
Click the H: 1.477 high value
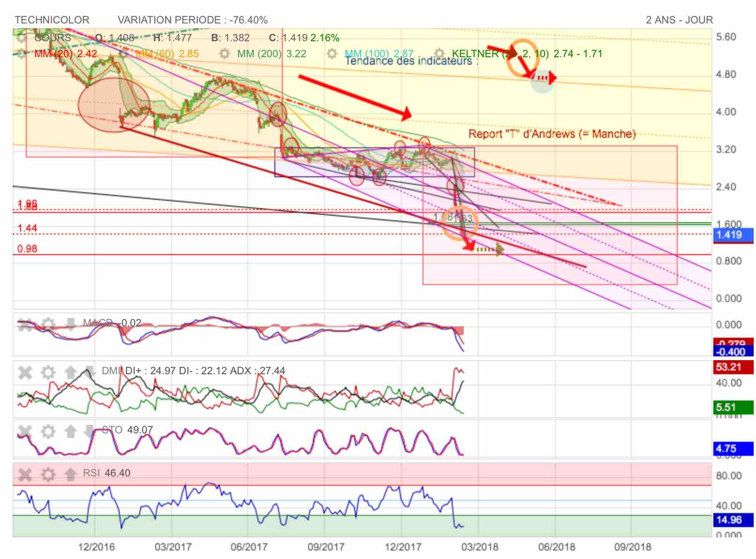(173, 38)
